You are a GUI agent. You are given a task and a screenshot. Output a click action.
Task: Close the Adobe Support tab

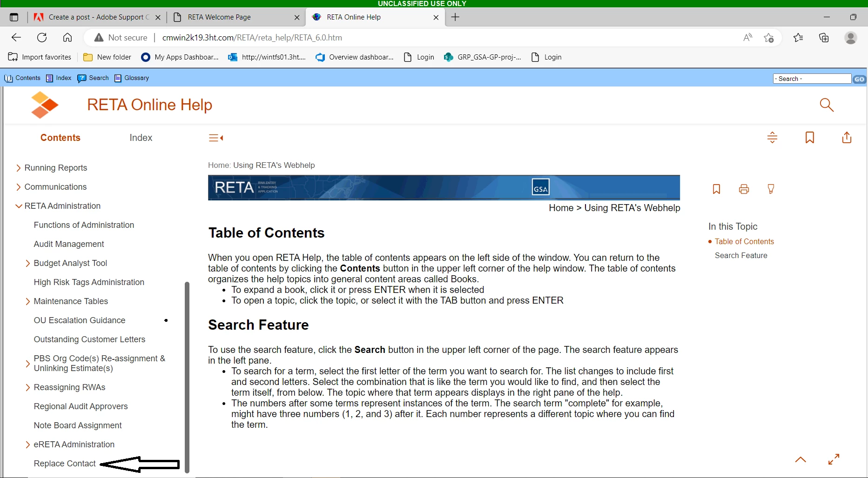pyautogui.click(x=158, y=17)
